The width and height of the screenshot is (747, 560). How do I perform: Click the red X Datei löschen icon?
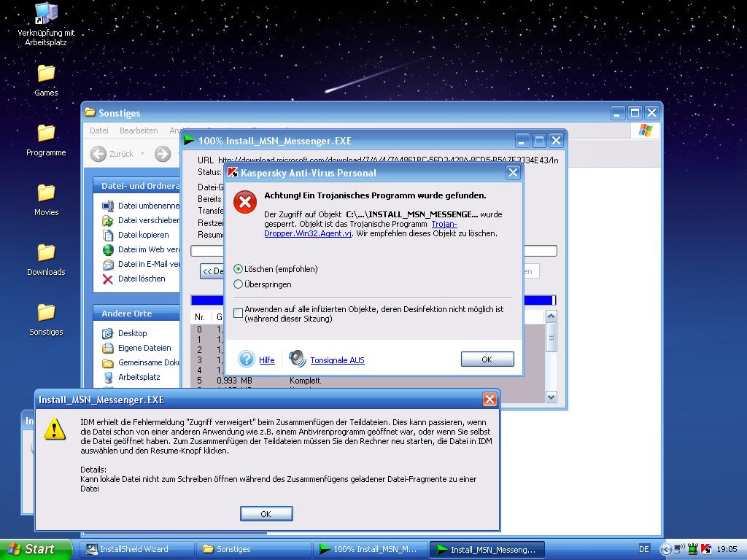[x=108, y=279]
